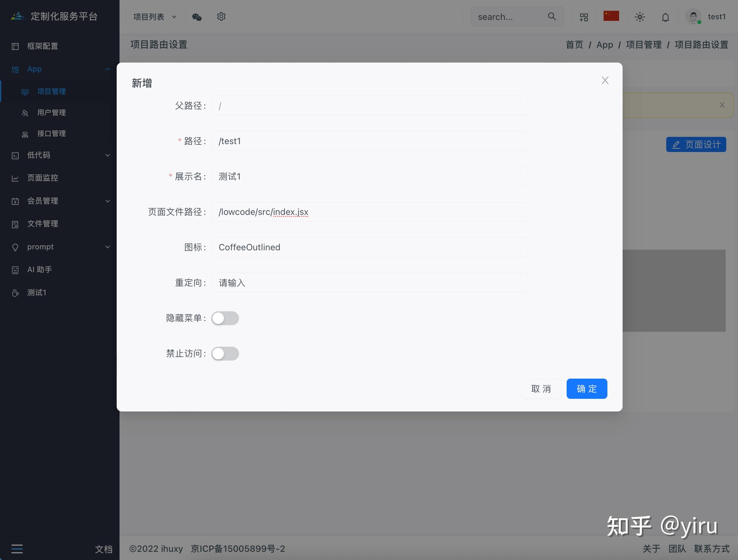Expand the prompt menu chevron
This screenshot has width=738, height=560.
point(108,247)
